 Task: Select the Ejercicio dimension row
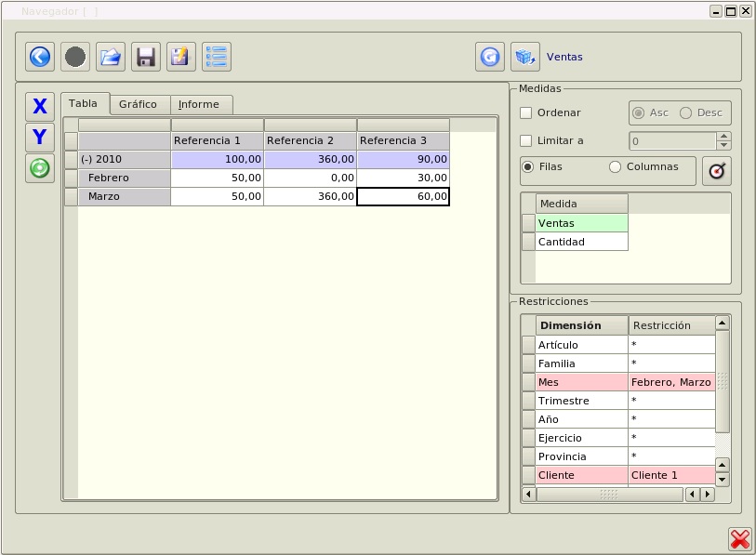[581, 438]
